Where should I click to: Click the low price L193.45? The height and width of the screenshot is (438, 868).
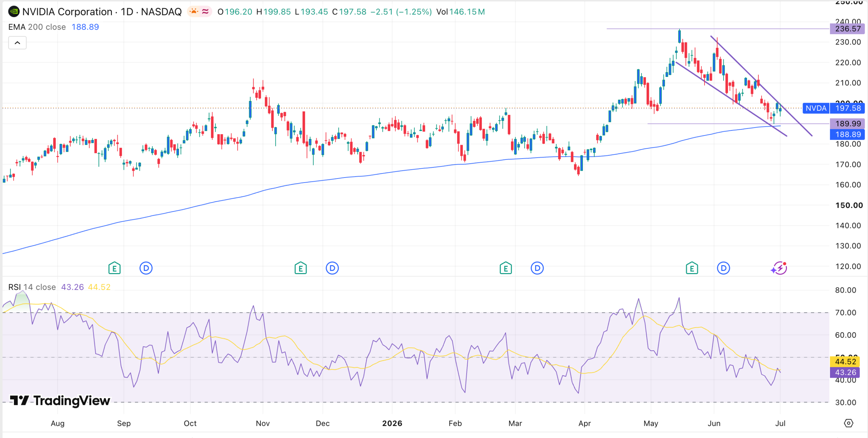[x=311, y=12]
